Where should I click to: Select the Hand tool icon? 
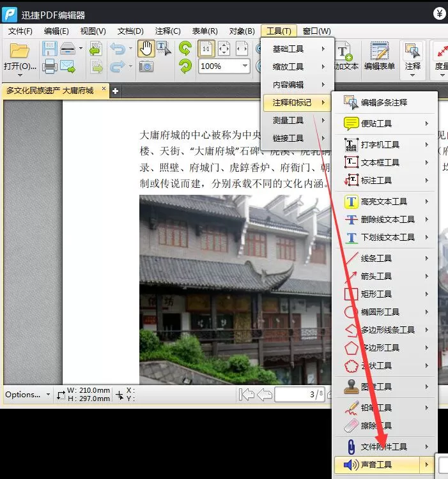[x=146, y=49]
